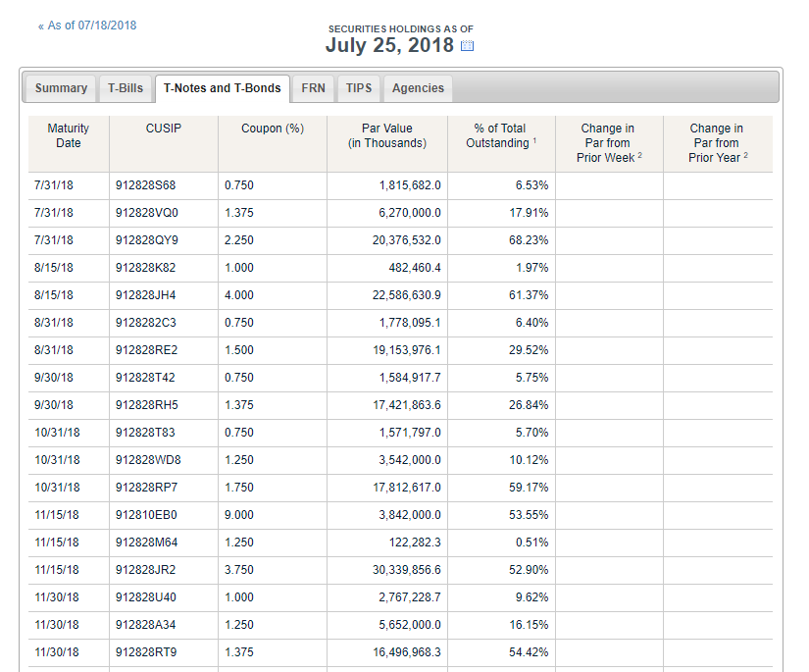Click par value 30,339,856.6 cell
Image resolution: width=809 pixels, height=672 pixels.
[402, 570]
